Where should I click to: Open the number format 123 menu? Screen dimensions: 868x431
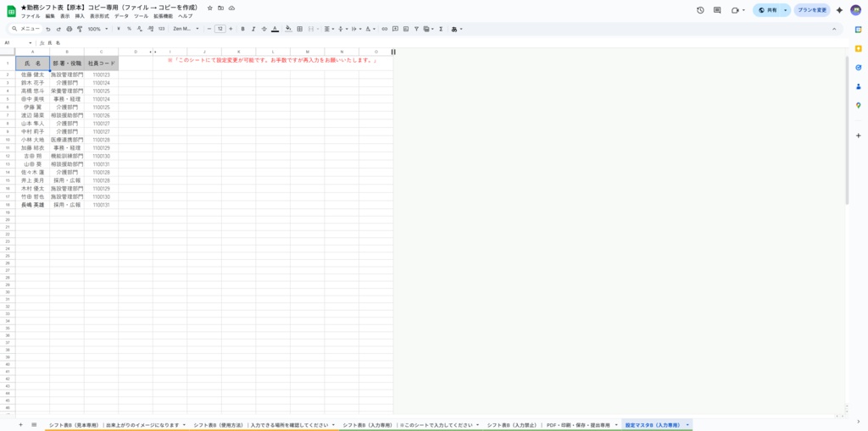pos(161,29)
